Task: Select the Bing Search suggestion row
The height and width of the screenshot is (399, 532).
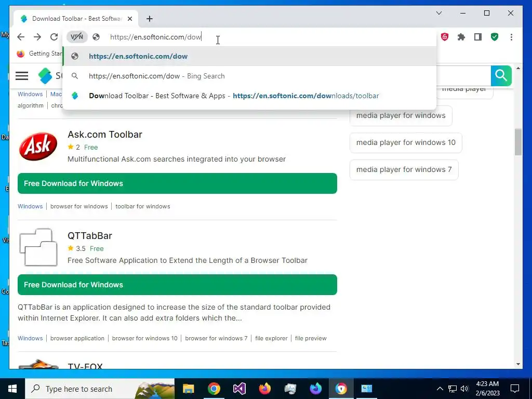Action: pos(249,76)
